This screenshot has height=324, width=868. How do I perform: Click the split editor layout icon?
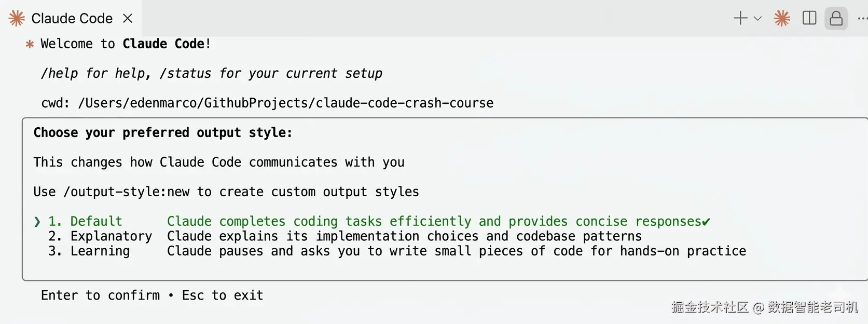809,19
